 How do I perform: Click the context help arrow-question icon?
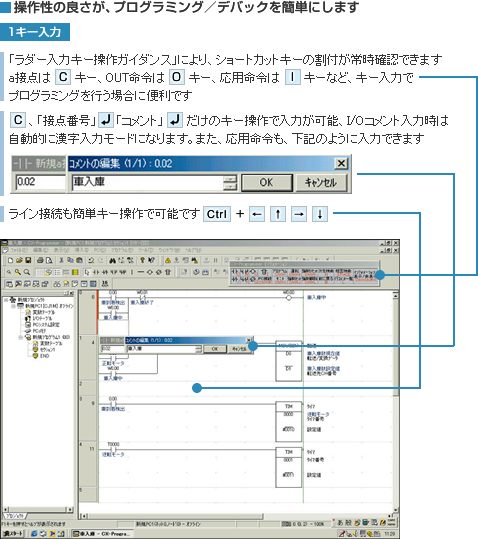click(152, 261)
